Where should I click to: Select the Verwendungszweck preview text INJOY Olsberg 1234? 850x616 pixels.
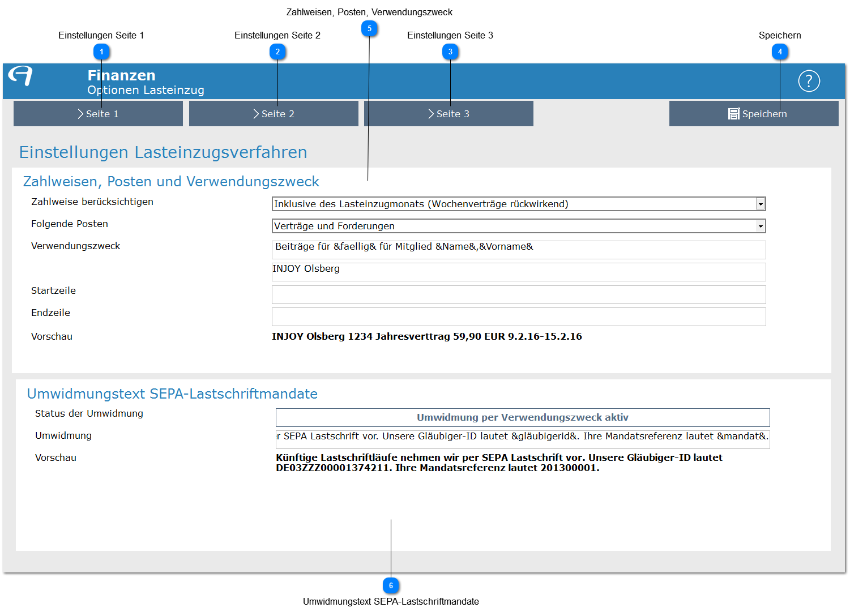pyautogui.click(x=427, y=336)
